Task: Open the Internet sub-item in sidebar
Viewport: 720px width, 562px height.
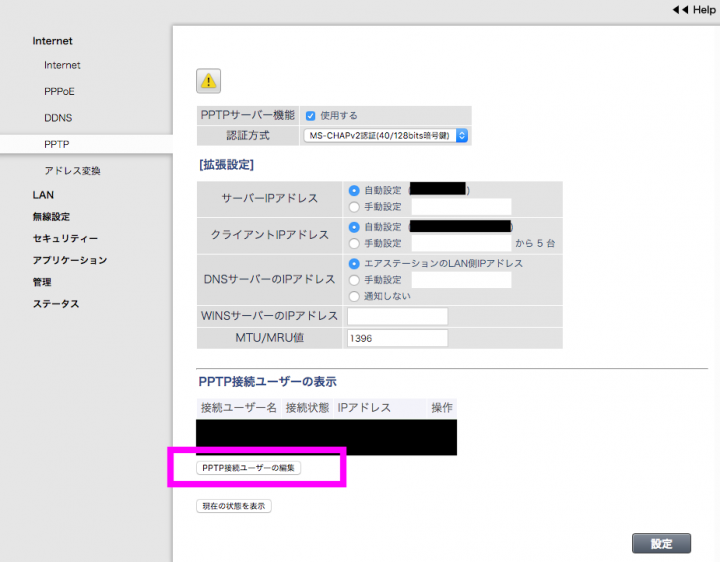Action: tap(62, 65)
